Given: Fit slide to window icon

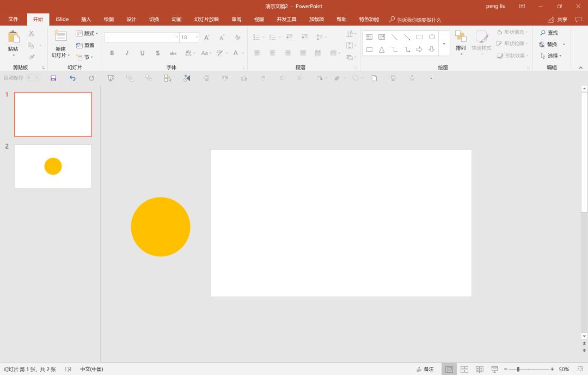Looking at the screenshot, I should pyautogui.click(x=580, y=369).
